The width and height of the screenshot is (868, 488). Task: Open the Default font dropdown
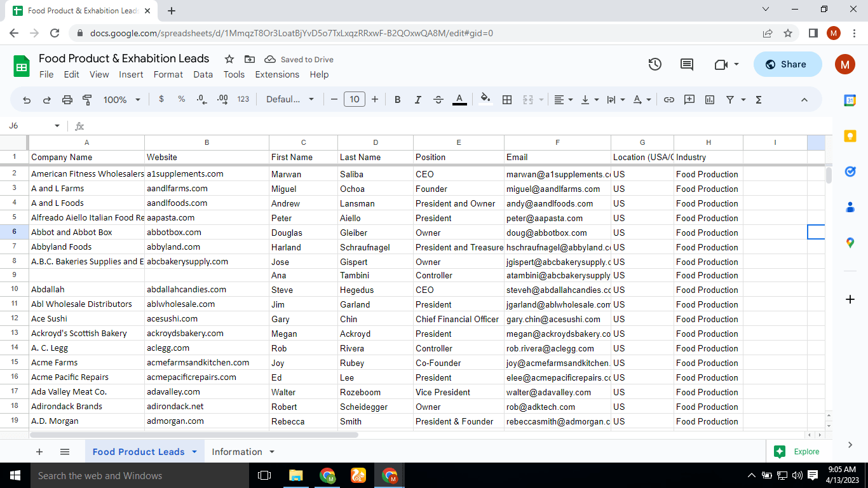(x=290, y=99)
